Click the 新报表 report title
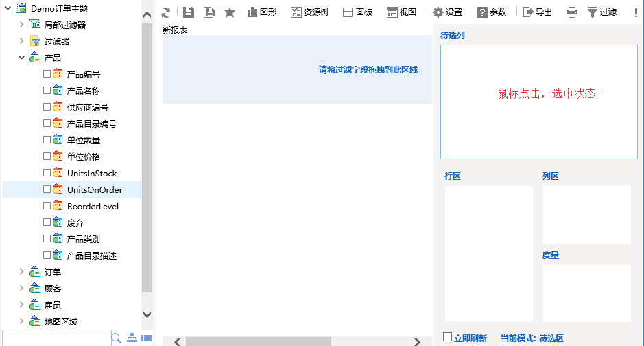 click(175, 30)
